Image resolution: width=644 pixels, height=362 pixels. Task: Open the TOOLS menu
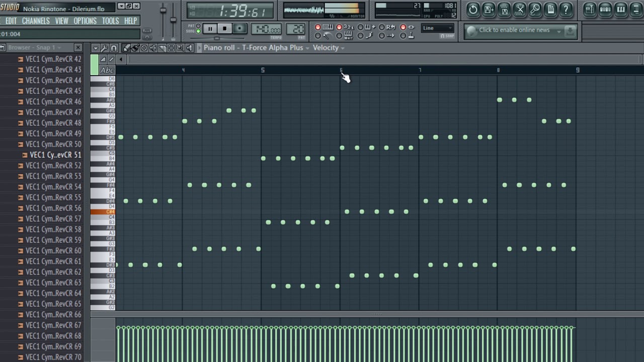point(110,21)
